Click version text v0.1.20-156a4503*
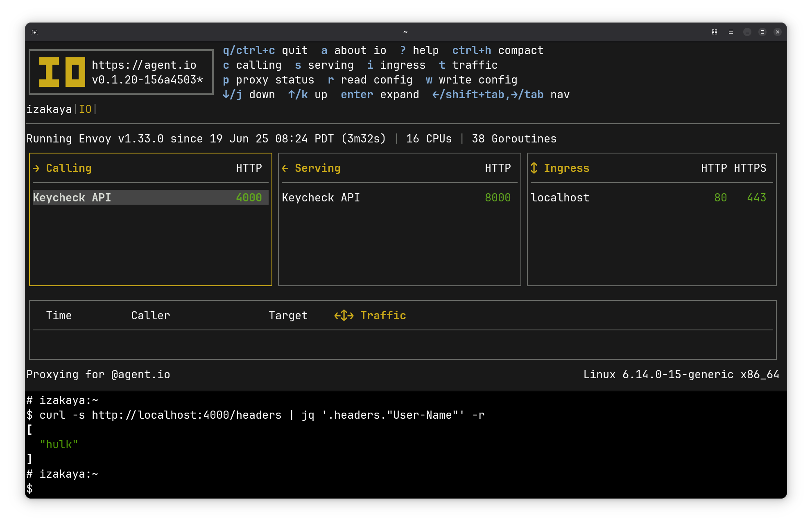Screen dimensions: 812x526 pyautogui.click(x=147, y=80)
